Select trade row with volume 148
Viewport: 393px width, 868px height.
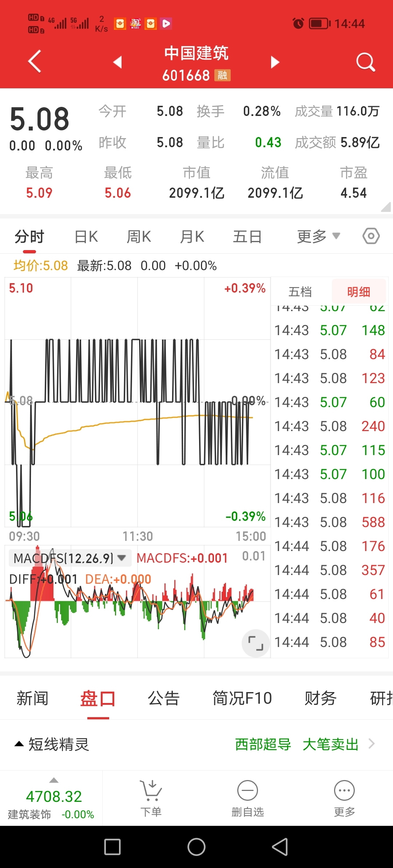tap(330, 330)
